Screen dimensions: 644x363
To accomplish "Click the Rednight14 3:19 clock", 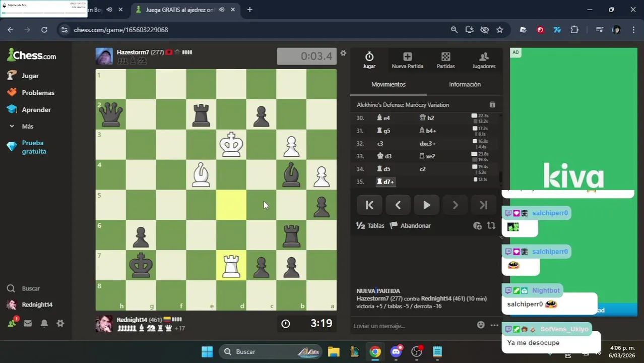I will (x=307, y=323).
